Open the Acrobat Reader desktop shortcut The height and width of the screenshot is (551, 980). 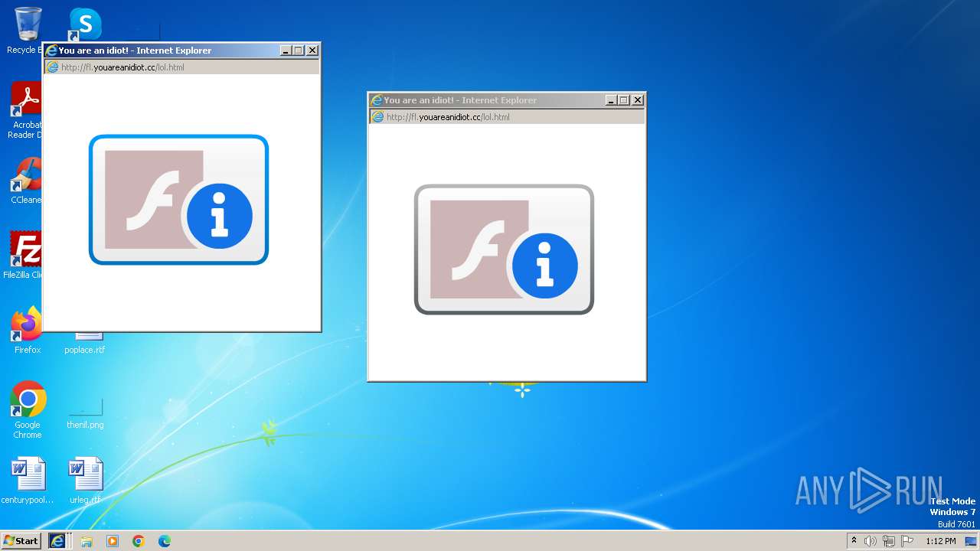tap(26, 109)
